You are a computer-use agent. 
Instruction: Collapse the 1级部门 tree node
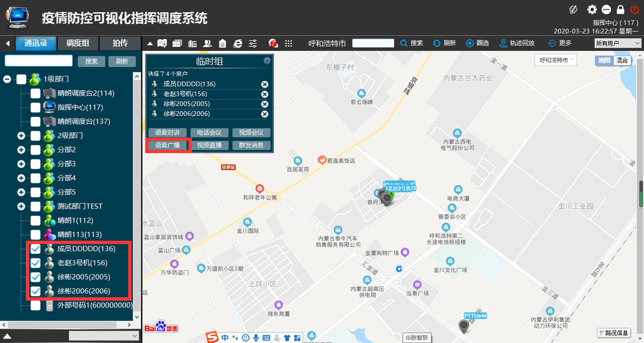[x=7, y=79]
